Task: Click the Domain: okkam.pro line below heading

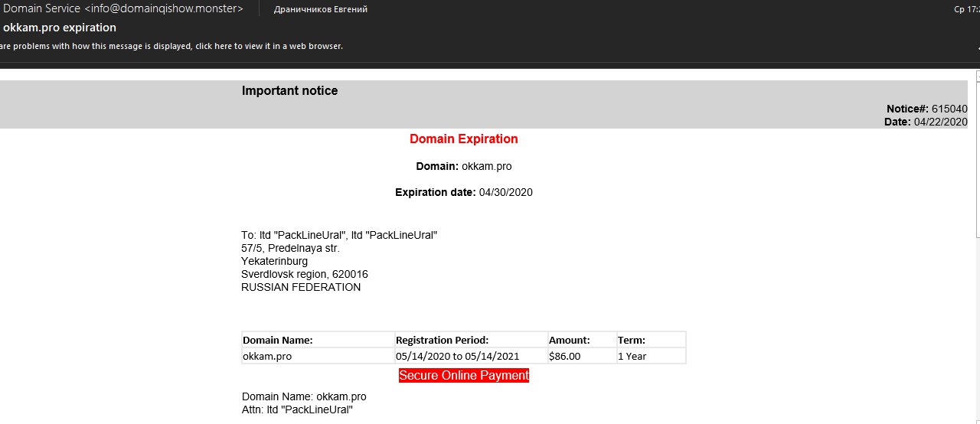Action: pyautogui.click(x=464, y=166)
